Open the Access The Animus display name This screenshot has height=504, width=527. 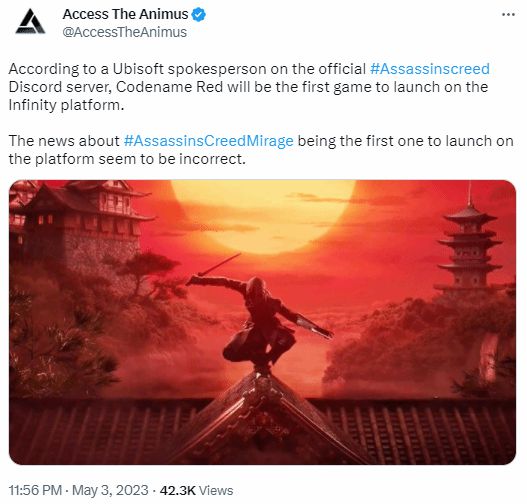pos(125,14)
